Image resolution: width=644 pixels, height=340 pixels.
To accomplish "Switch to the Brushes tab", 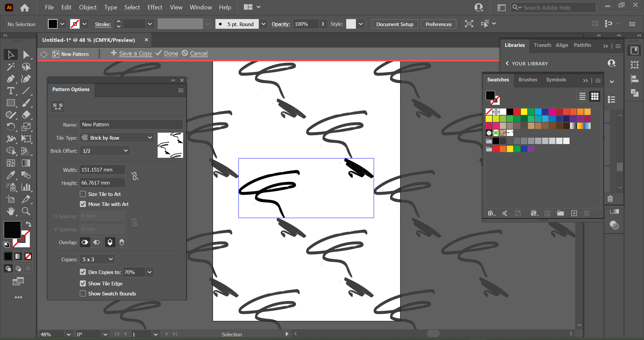I will (528, 80).
